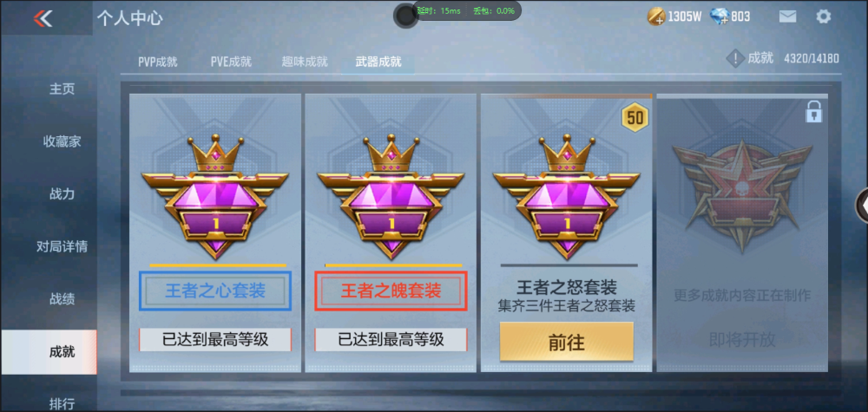This screenshot has height=412, width=868.
Task: Click the achievement info exclamation icon
Action: click(x=735, y=59)
